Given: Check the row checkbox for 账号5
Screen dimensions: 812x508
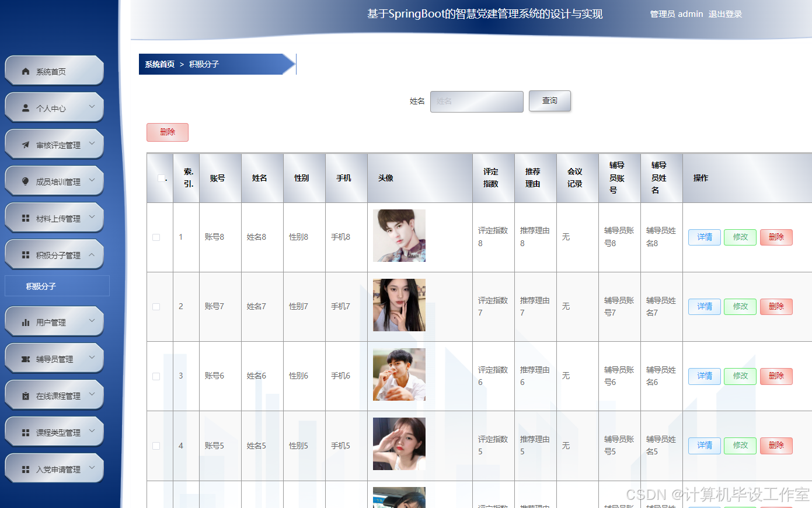Looking at the screenshot, I should click(156, 446).
